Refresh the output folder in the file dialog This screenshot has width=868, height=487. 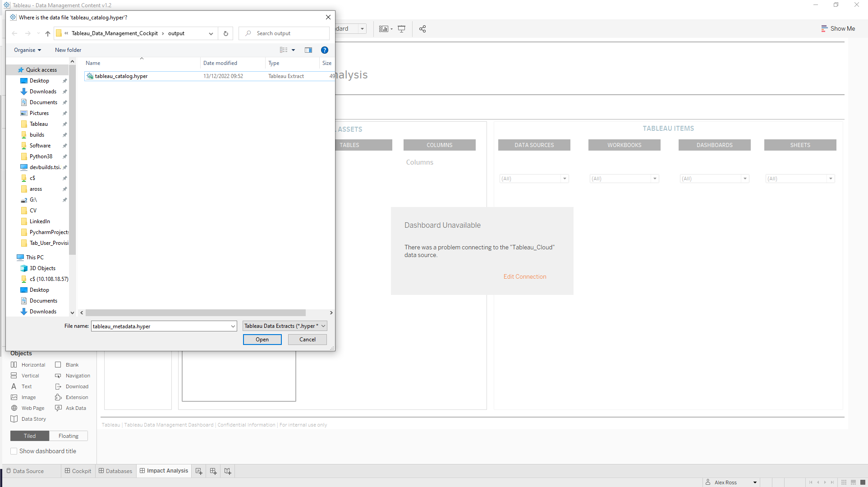click(x=225, y=33)
